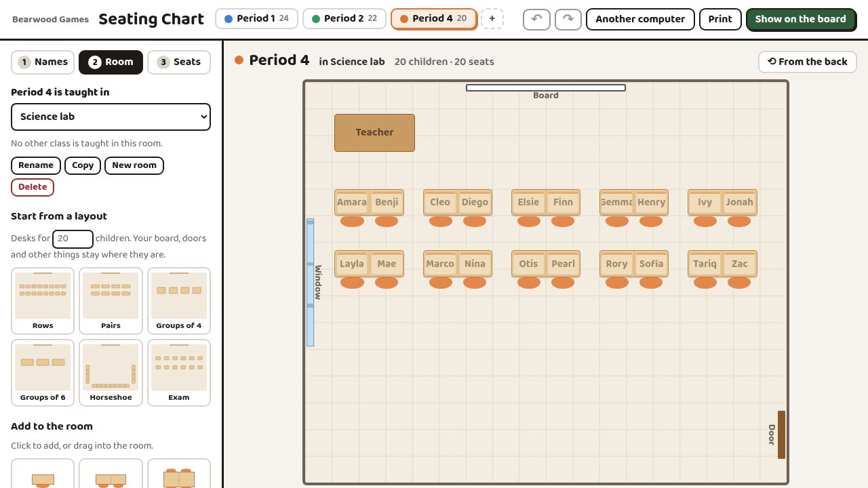
Task: Click the Another computer button
Action: (x=640, y=19)
